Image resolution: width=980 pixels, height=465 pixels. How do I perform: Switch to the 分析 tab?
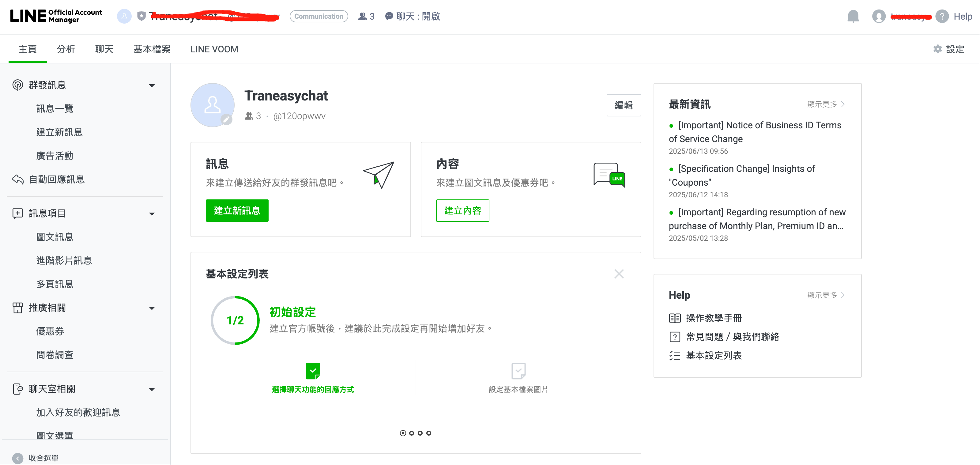66,49
